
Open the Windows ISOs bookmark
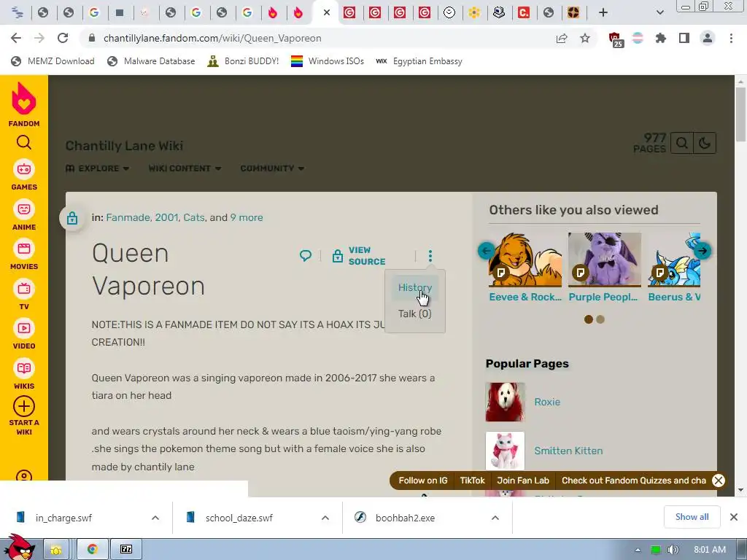point(328,61)
